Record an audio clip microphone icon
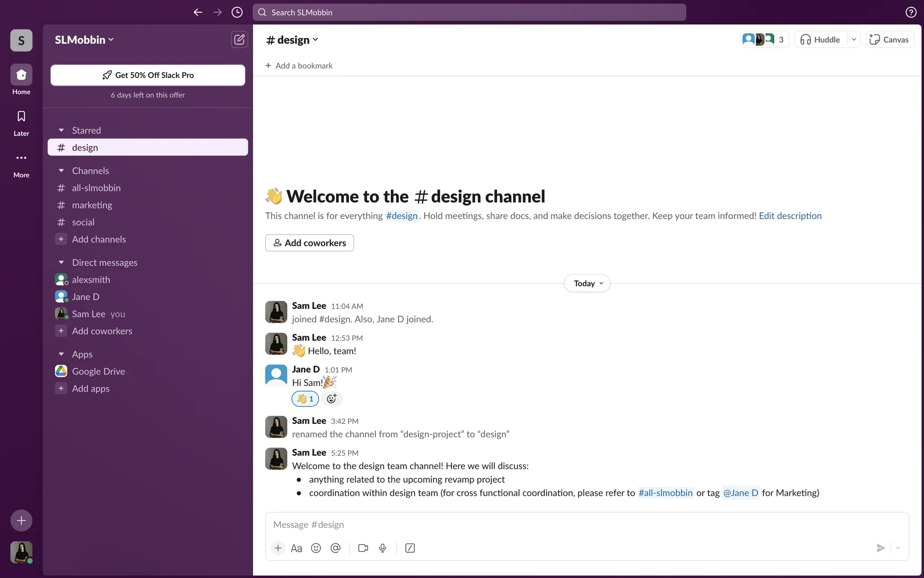Viewport: 924px width, 578px height. 383,548
